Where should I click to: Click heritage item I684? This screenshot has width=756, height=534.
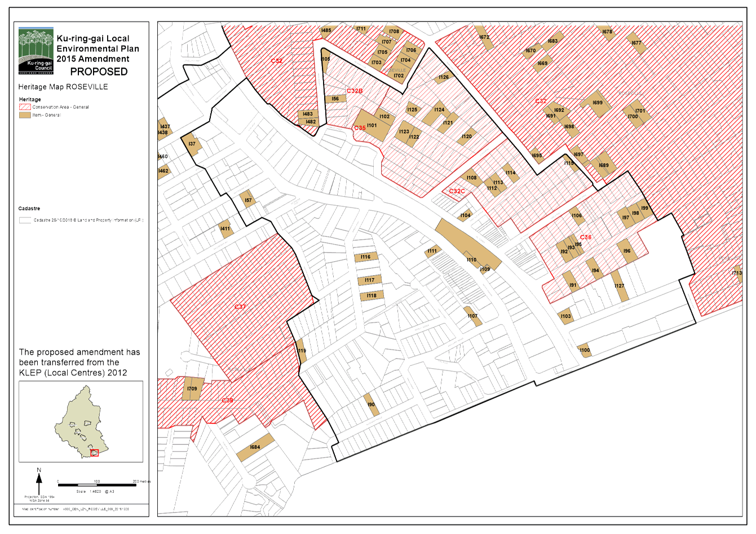tap(255, 447)
